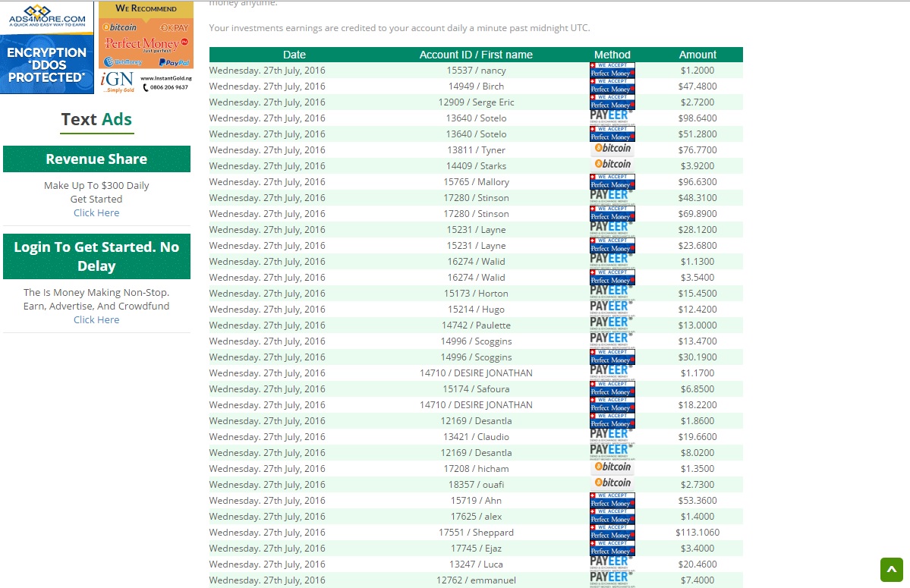910x588 pixels.
Task: Click the iGN InstantGold banner ad
Action: [146, 82]
